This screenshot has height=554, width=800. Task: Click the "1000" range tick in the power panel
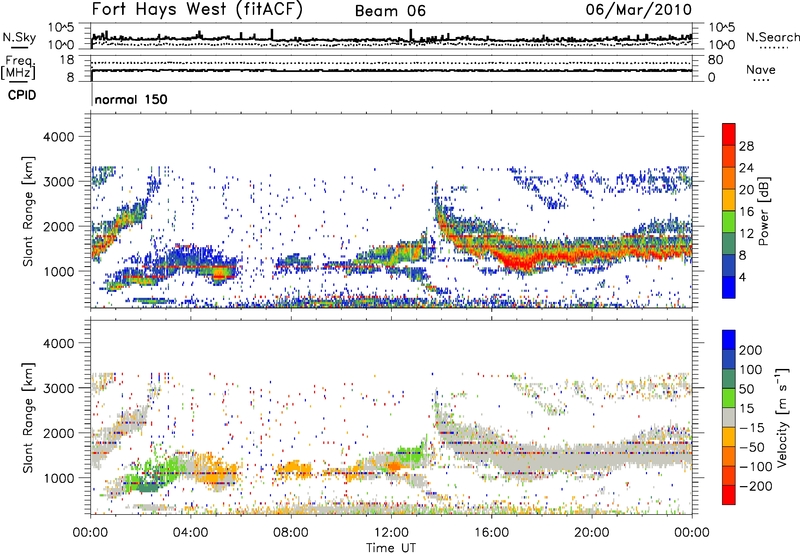click(x=59, y=271)
